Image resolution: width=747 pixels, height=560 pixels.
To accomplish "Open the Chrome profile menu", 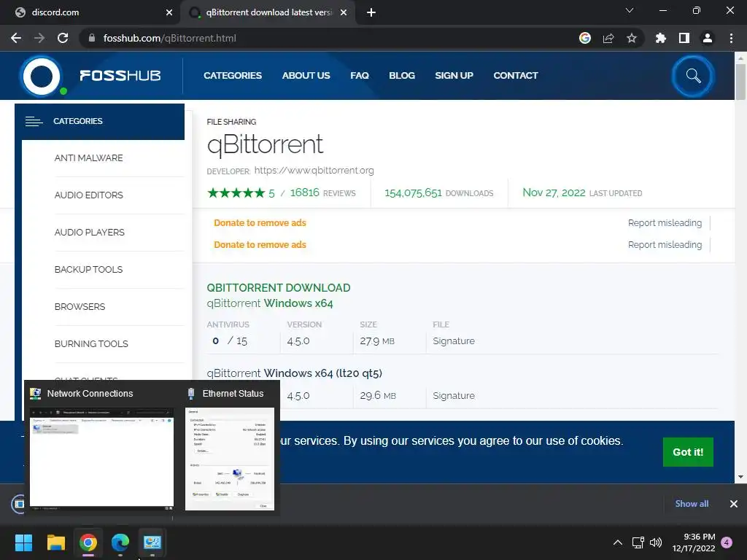I will [x=708, y=38].
